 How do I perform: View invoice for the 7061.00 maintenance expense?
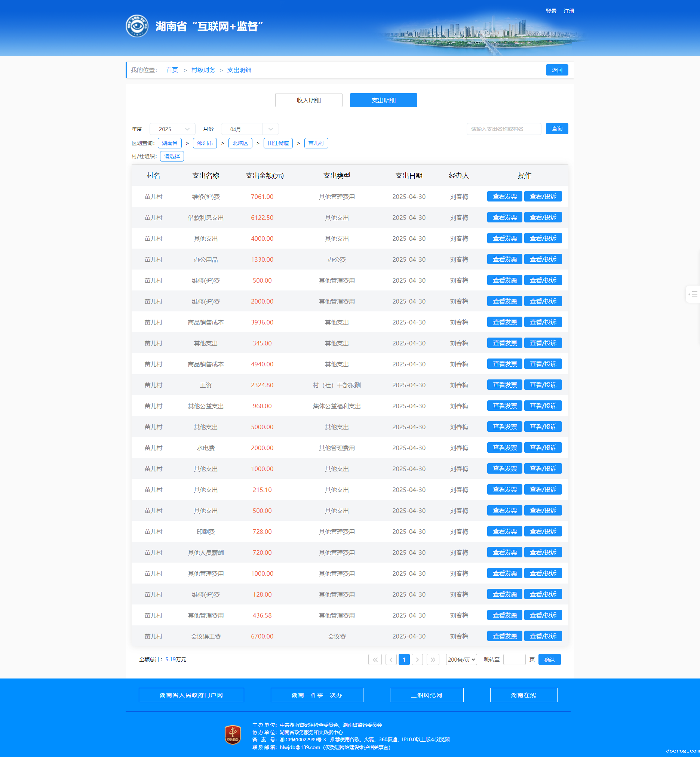point(504,197)
